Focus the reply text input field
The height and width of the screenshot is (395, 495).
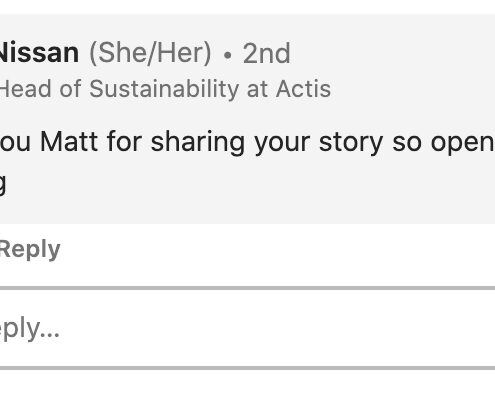click(247, 329)
